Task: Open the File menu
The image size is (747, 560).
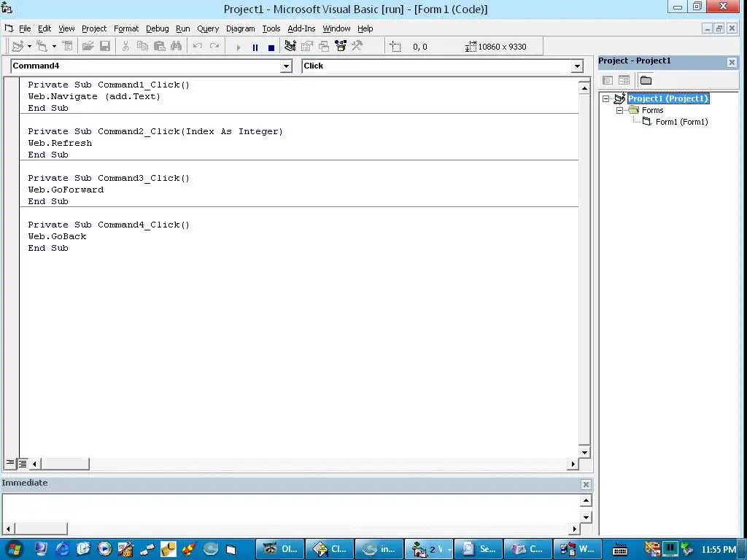Action: [25, 28]
